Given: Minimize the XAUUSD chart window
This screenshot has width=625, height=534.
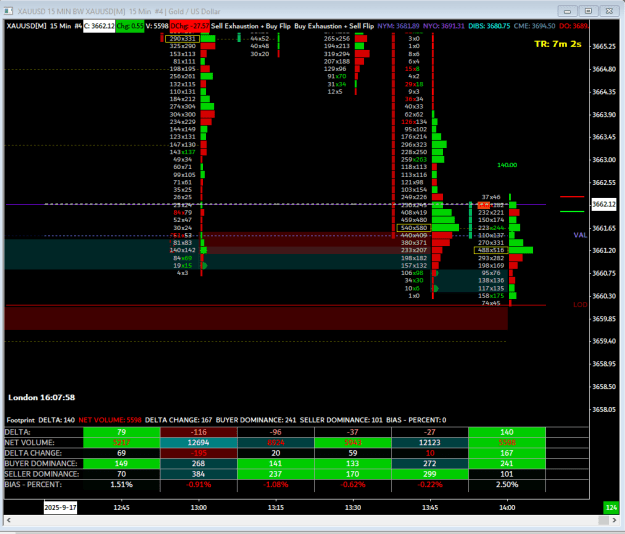Looking at the screenshot, I should tap(568, 11).
